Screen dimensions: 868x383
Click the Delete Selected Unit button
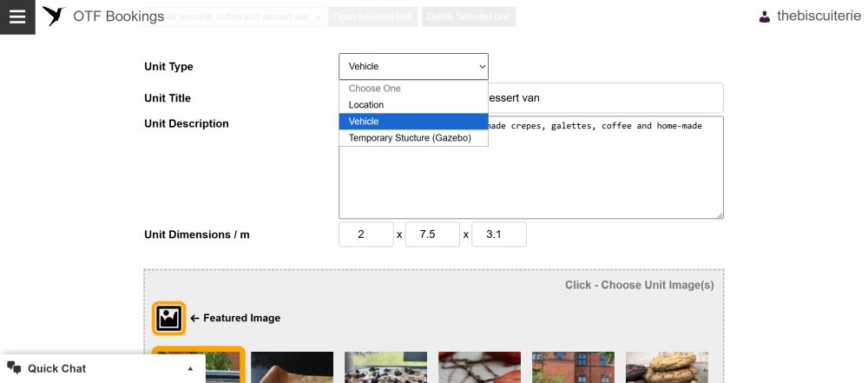469,17
